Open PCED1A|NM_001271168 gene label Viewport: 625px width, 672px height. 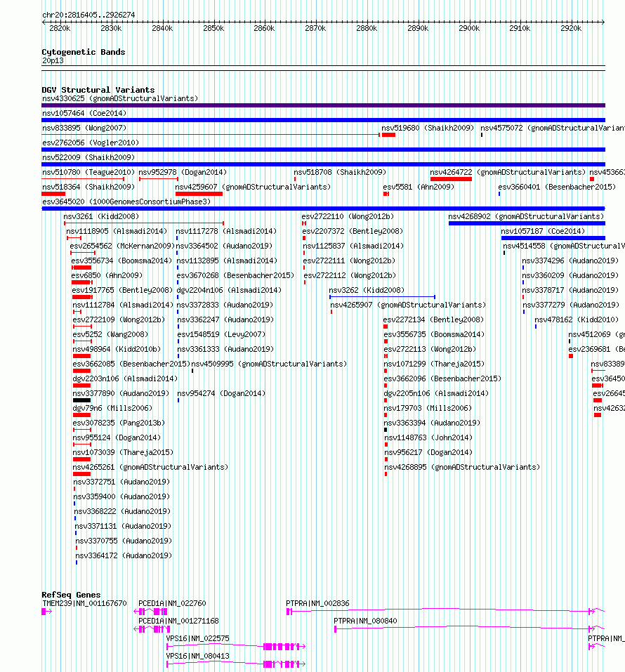click(x=179, y=621)
